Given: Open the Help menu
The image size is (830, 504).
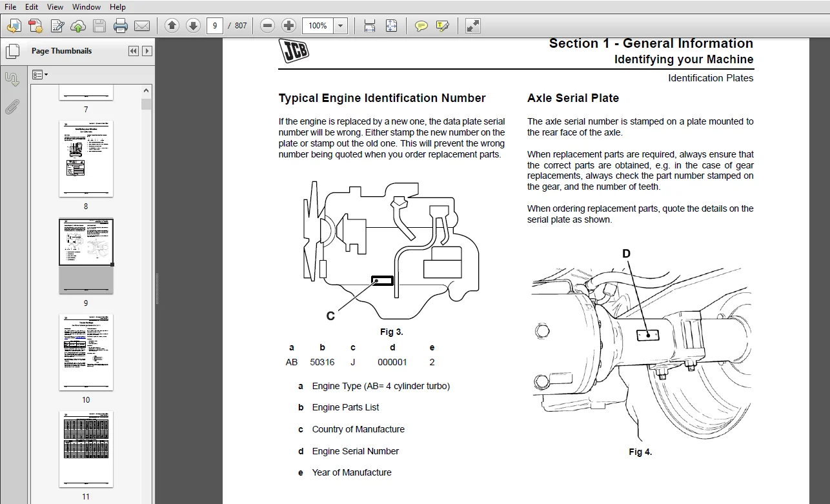Looking at the screenshot, I should click(117, 6).
